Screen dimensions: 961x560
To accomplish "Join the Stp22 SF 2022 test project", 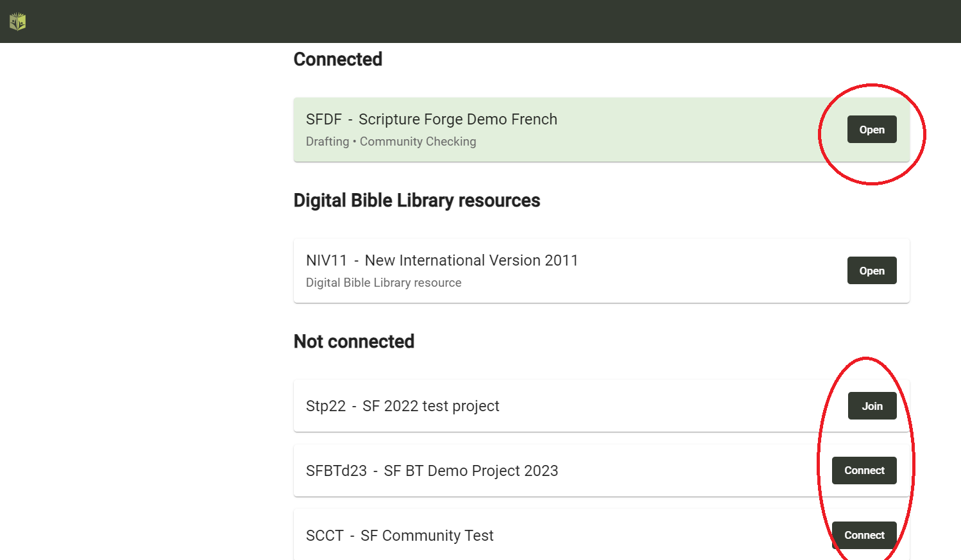I will coord(872,406).
